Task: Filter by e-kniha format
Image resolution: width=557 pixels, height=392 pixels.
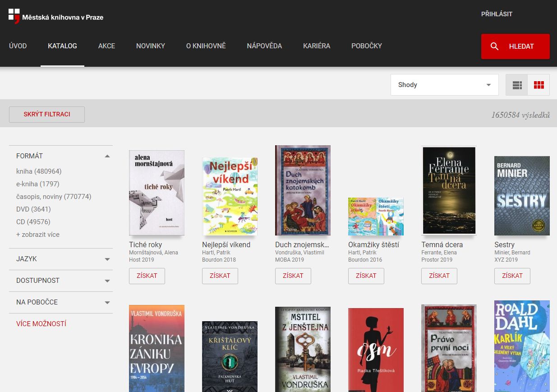Action: point(37,184)
